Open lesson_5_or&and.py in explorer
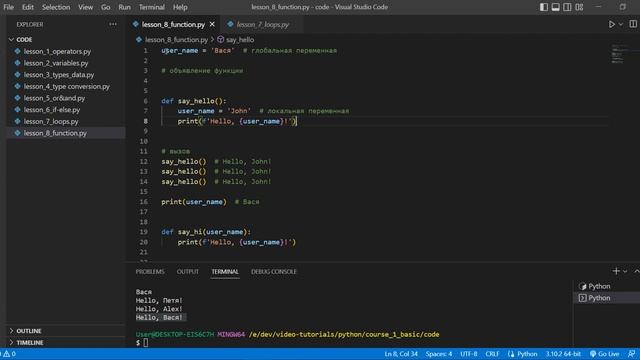Image resolution: width=640 pixels, height=360 pixels. pos(54,98)
